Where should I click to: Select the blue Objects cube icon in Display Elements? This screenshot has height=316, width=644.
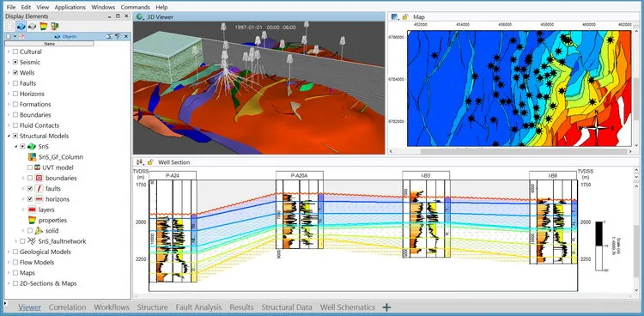click(x=21, y=27)
